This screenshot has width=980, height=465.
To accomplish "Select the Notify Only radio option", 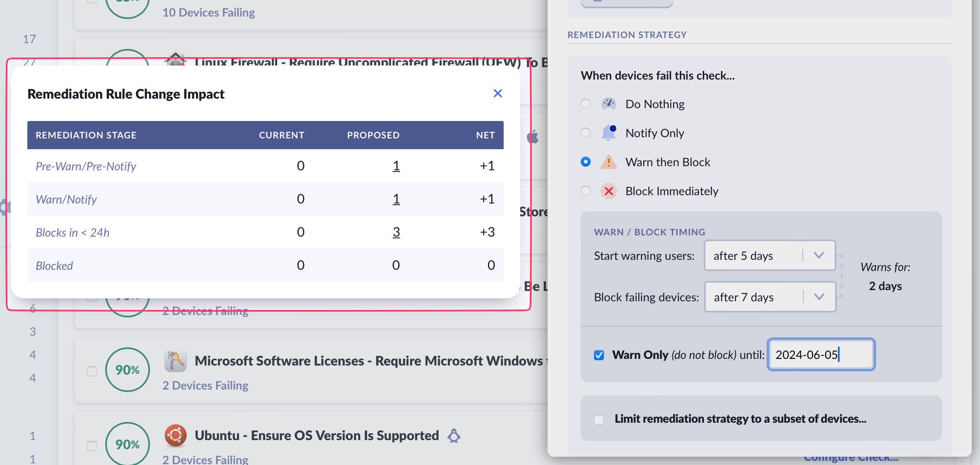I will coord(585,133).
